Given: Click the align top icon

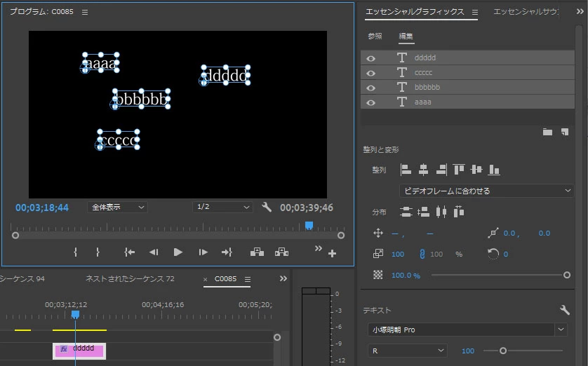Looking at the screenshot, I should click(x=459, y=170).
